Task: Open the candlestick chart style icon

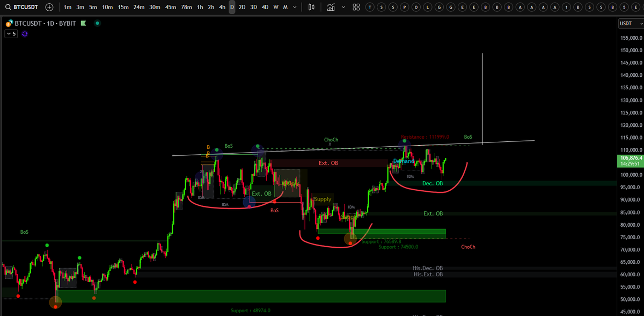Action: tap(311, 7)
